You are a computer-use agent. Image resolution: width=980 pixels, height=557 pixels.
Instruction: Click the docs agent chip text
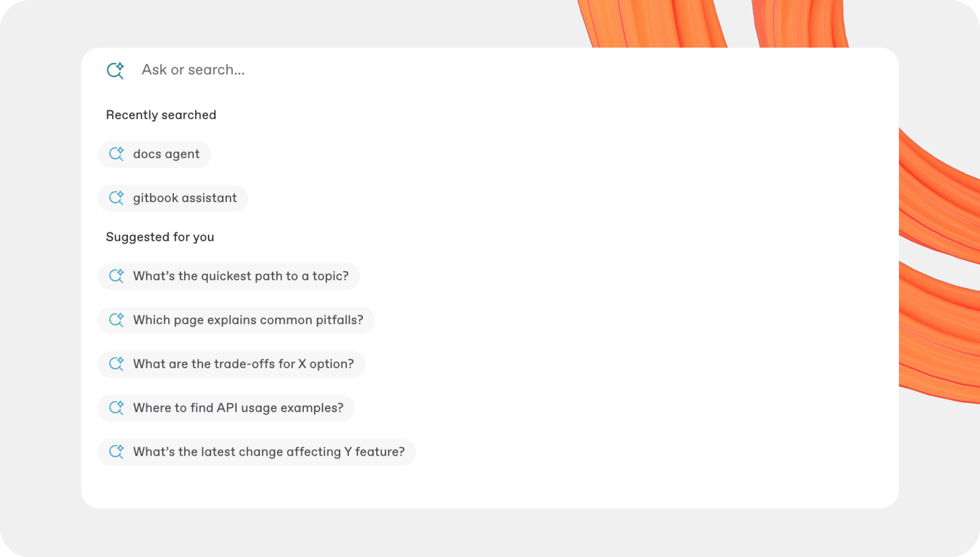(x=166, y=154)
